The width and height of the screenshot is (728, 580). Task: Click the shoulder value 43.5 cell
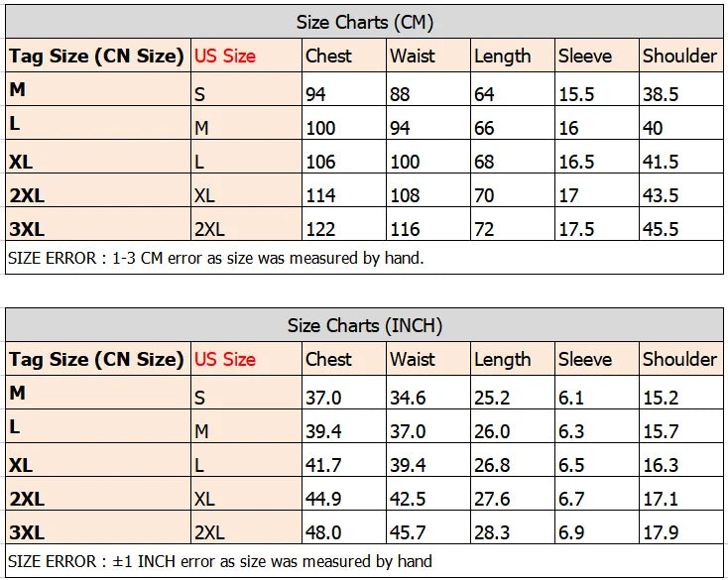point(661,195)
